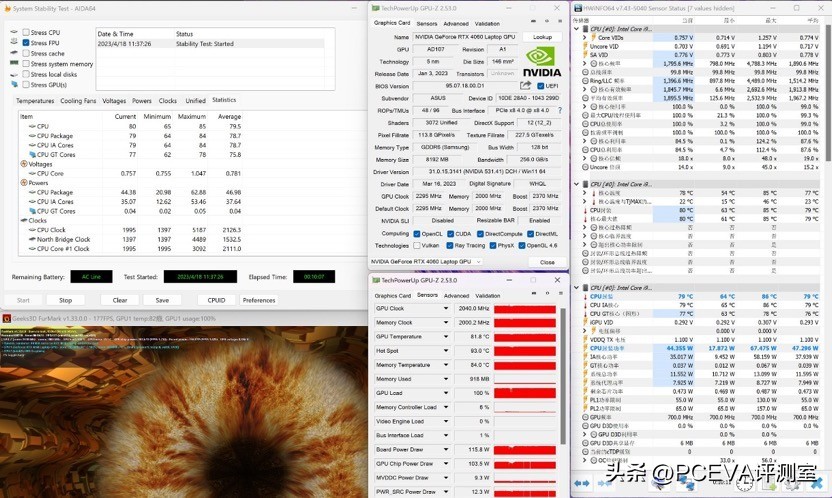Click the North Bridge Clock icon
Image resolution: width=832 pixels, height=498 pixels.
point(32,239)
